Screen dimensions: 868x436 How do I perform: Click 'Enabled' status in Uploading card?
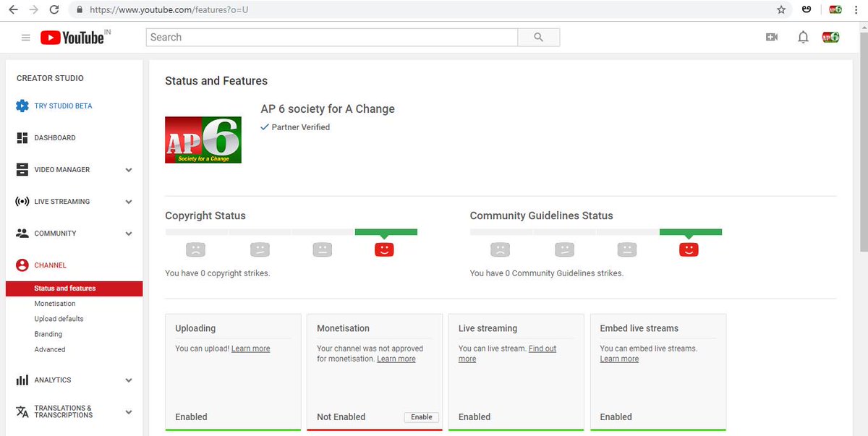192,417
